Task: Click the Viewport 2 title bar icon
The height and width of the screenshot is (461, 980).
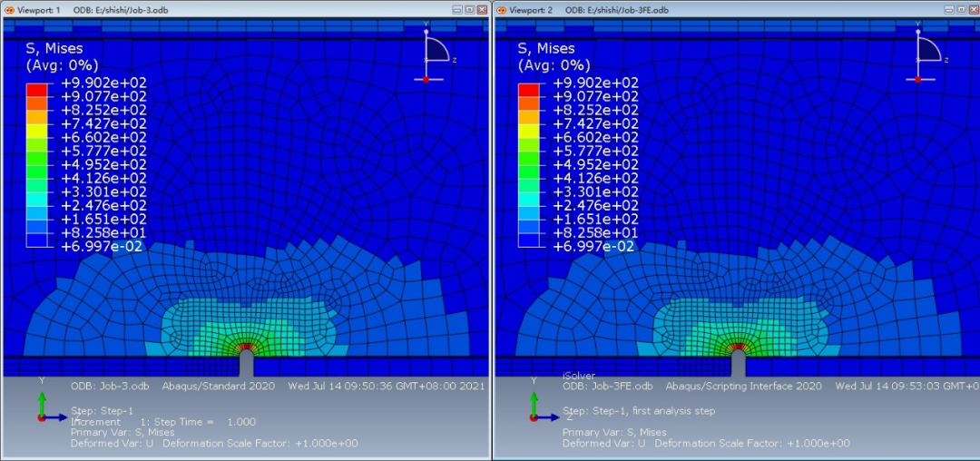Action: [501, 10]
